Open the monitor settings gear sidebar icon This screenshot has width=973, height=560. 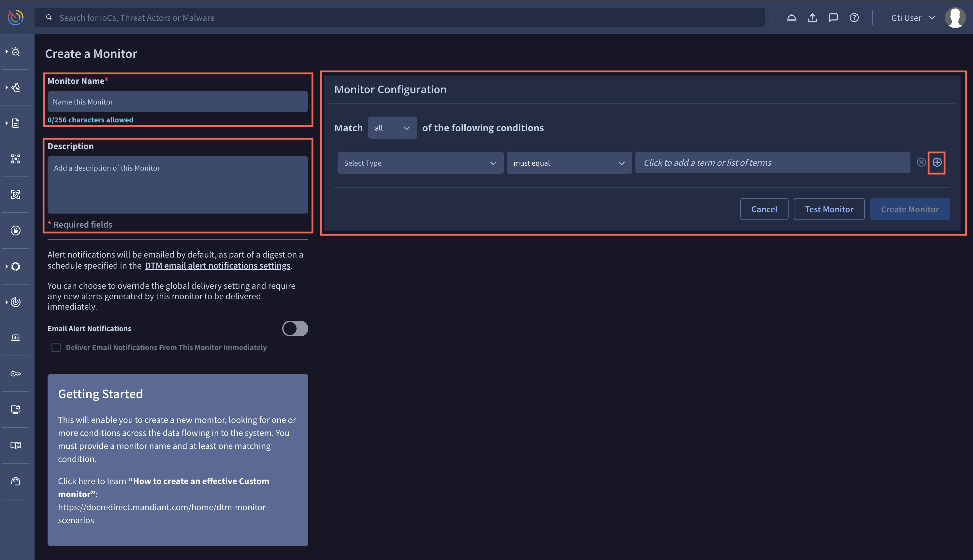click(16, 409)
